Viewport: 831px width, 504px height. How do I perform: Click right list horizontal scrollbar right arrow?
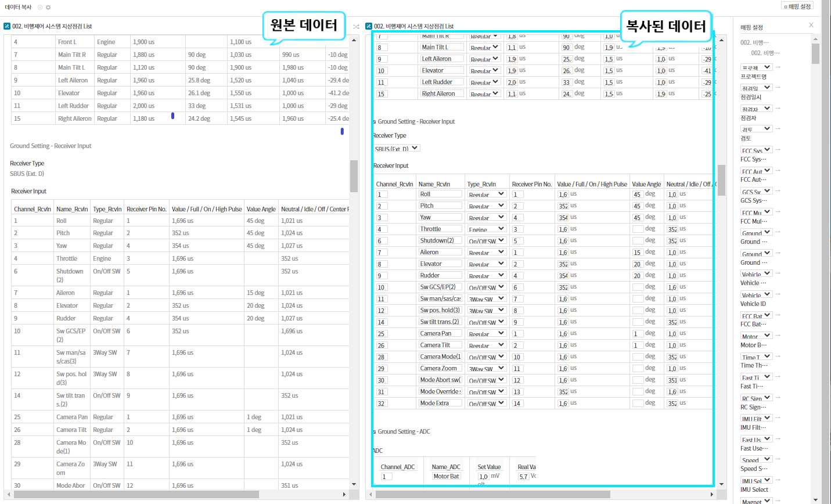[712, 495]
